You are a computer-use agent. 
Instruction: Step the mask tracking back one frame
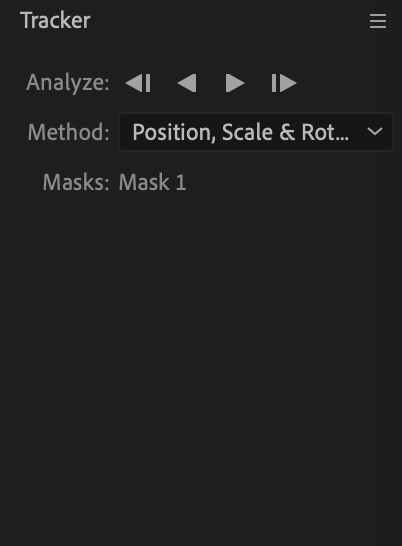[x=138, y=83]
